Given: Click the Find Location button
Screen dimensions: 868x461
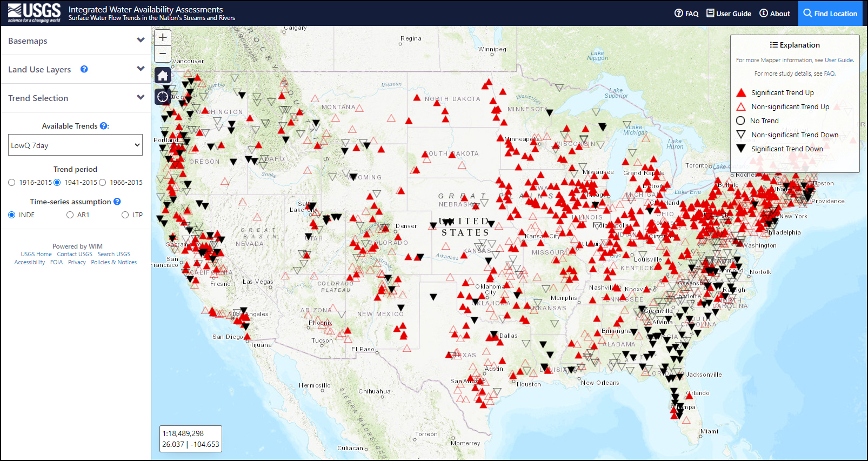Looking at the screenshot, I should coord(830,14).
